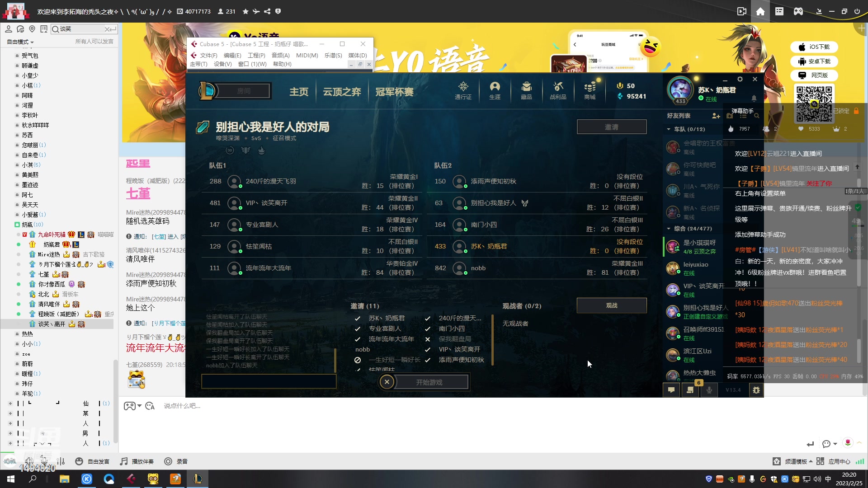Collapse the 车队 (0/12) friend group
Viewport: 868px width, 488px height.
coord(669,129)
